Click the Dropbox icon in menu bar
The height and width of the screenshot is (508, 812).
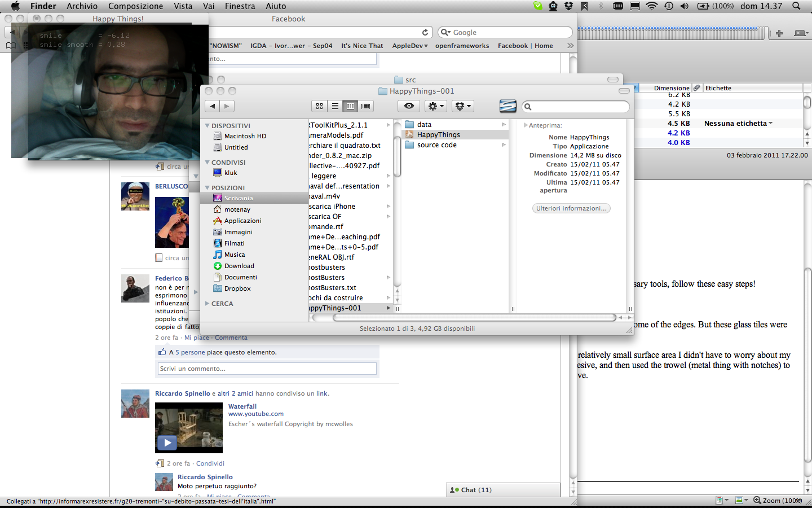568,6
